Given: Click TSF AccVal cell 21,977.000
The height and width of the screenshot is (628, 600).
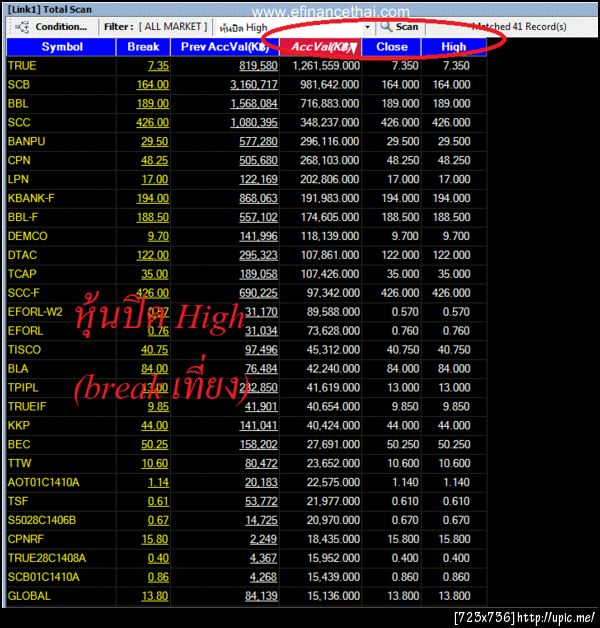Looking at the screenshot, I should (333, 501).
